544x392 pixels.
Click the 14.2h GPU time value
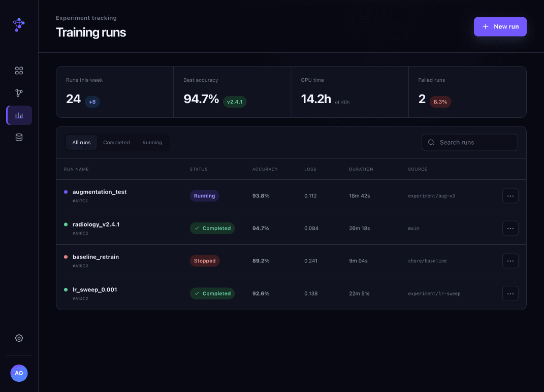tap(316, 99)
